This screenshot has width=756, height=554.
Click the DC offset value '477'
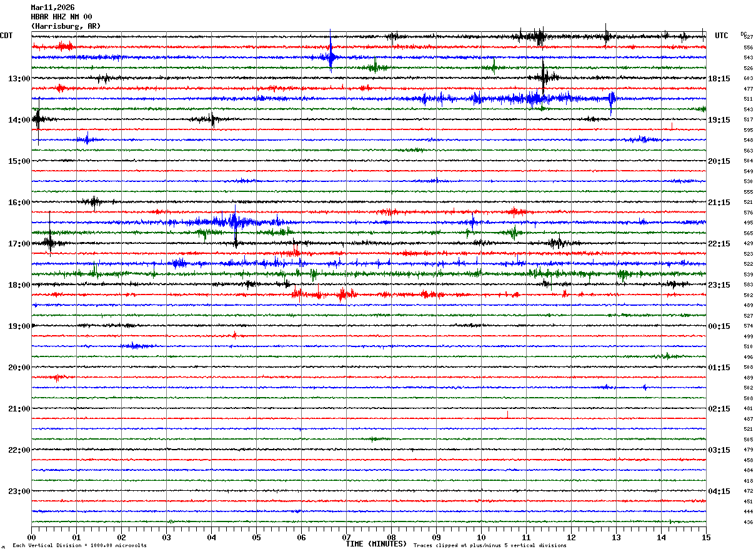(x=748, y=89)
